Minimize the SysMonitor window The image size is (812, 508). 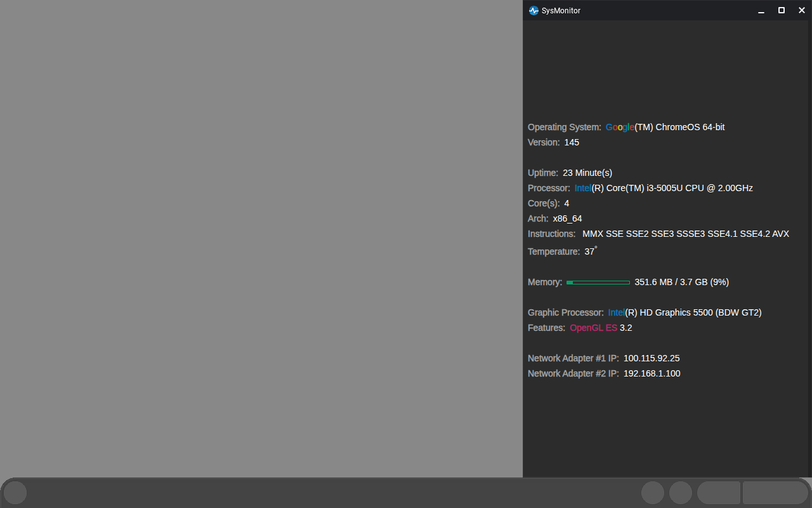(761, 10)
